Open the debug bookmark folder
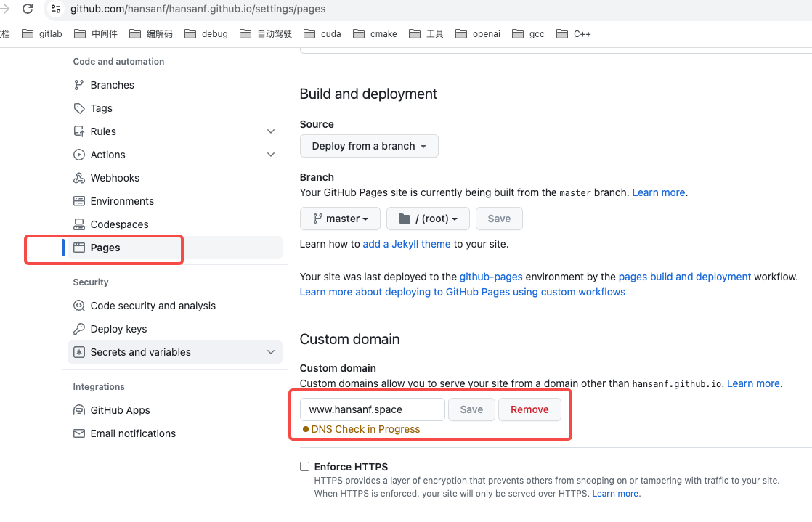Screen dimensions: 812x522 click(206, 34)
